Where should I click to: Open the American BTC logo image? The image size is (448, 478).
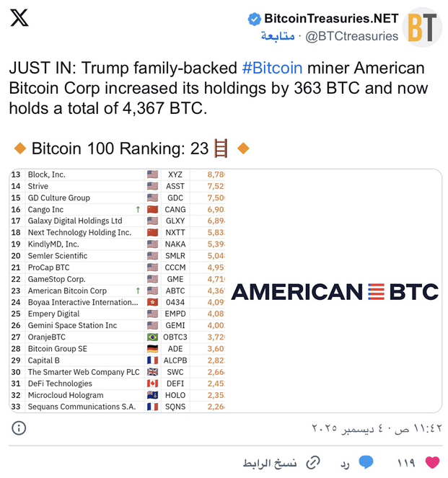click(x=335, y=291)
